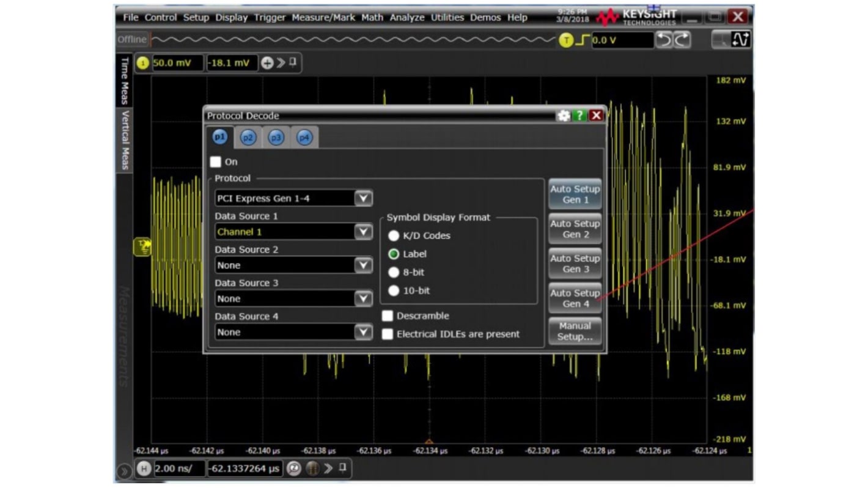Switch to the p1 protocol tab
The image size is (868, 488).
[x=220, y=137]
